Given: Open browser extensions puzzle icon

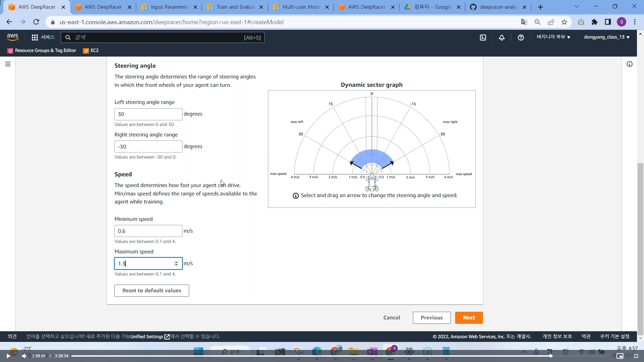Looking at the screenshot, I should [594, 22].
